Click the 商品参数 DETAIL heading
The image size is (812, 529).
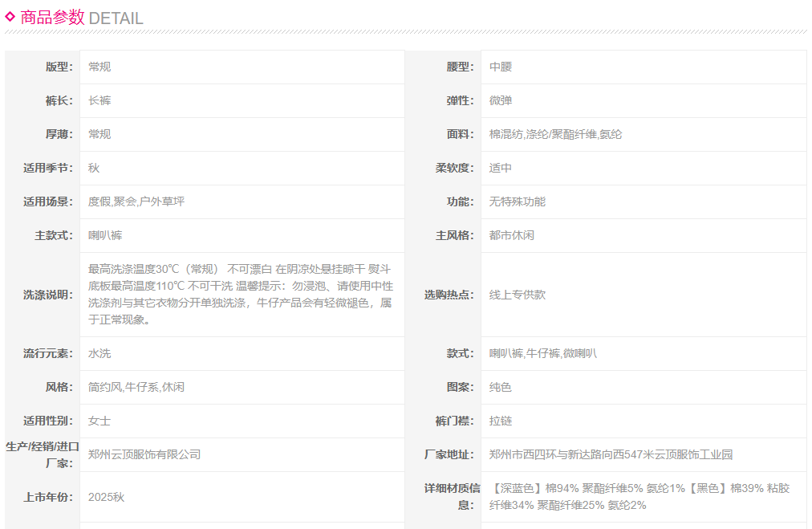click(81, 18)
